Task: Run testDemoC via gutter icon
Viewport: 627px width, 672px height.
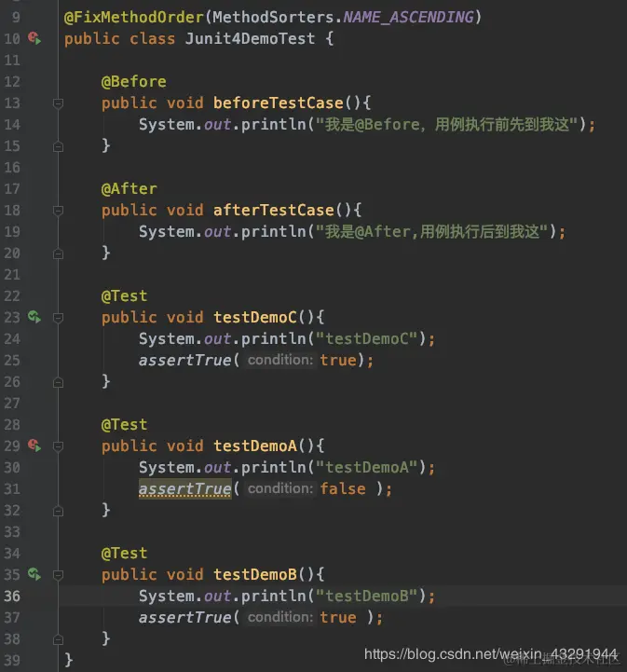Action: point(34,317)
